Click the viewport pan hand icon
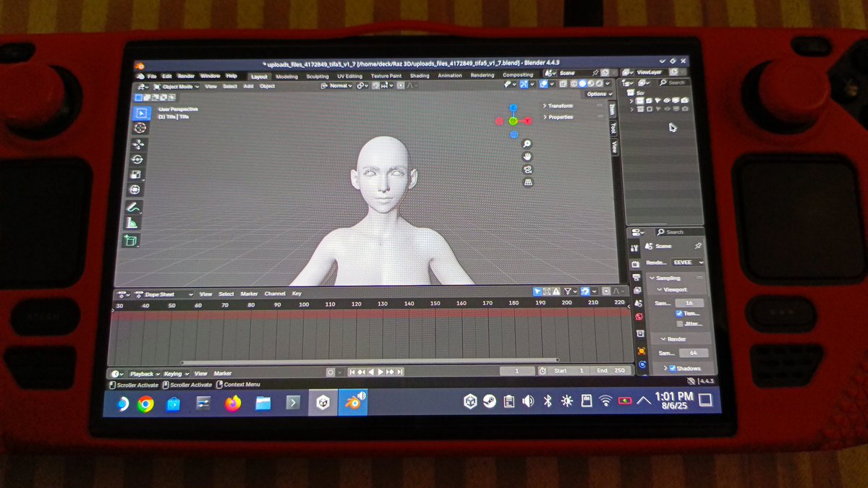868x488 pixels. pyautogui.click(x=528, y=156)
